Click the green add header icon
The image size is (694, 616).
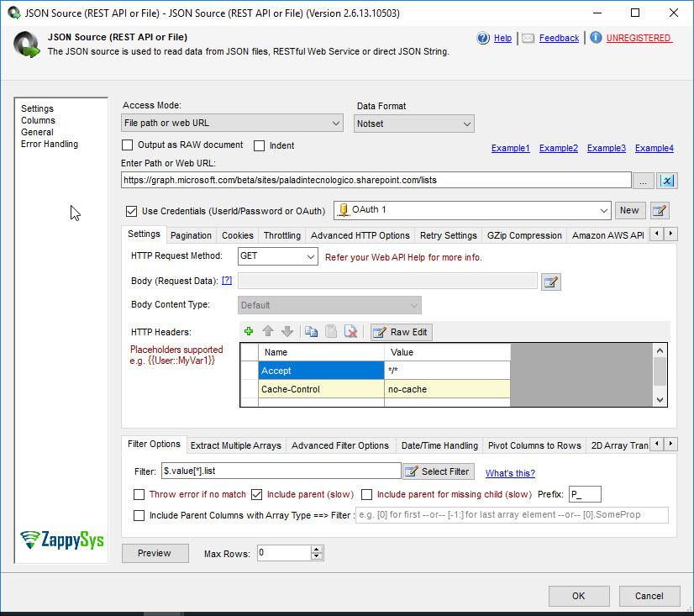[249, 331]
